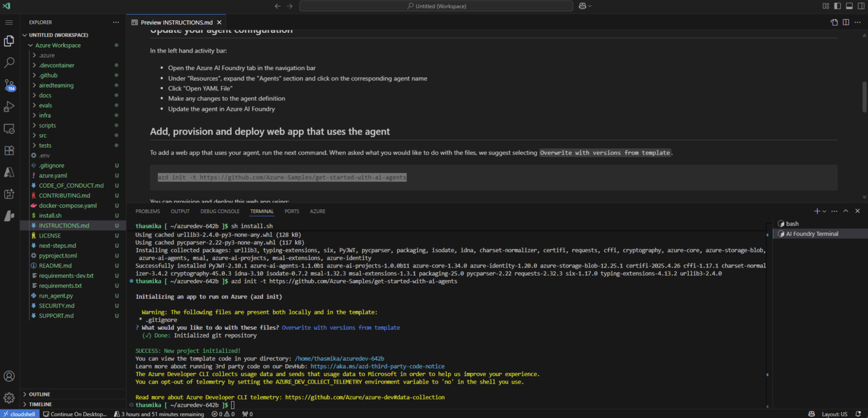The height and width of the screenshot is (418, 868).
Task: Click Continue On Desktop in the status bar
Action: click(x=76, y=413)
